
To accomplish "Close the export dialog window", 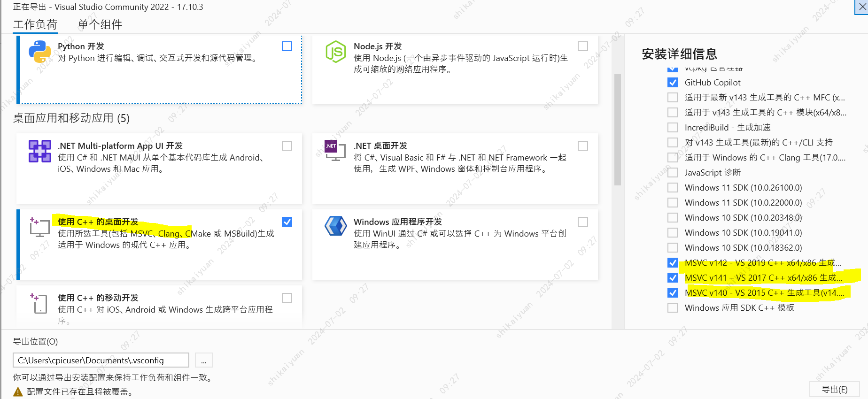I will pyautogui.click(x=862, y=7).
